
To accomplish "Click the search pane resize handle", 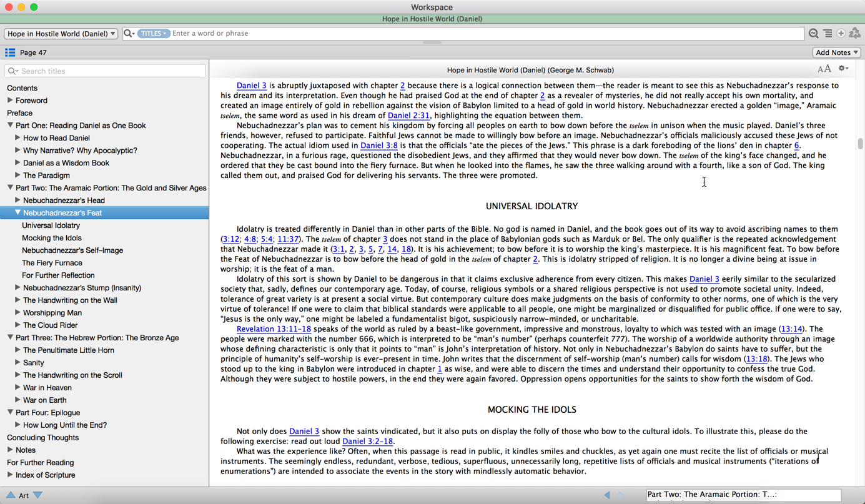I will click(x=432, y=42).
